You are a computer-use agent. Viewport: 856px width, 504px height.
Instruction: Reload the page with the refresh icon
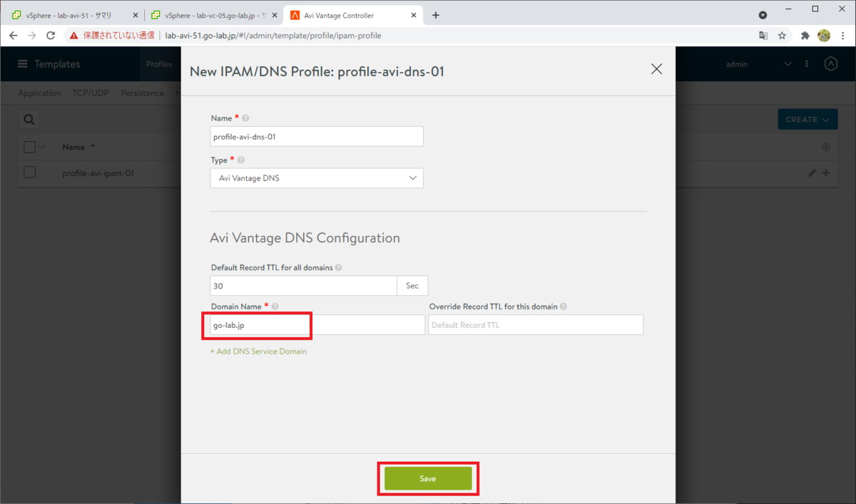click(51, 35)
